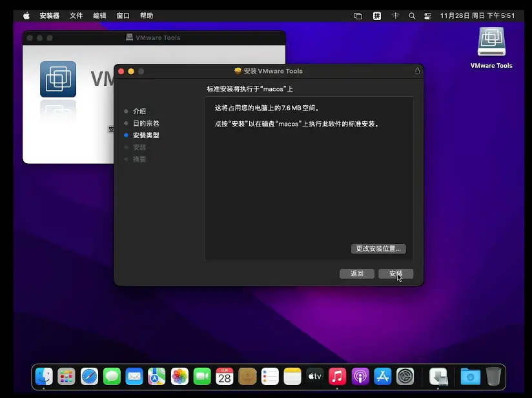Open App Store from the Dock
The image size is (532, 398).
[x=383, y=376]
